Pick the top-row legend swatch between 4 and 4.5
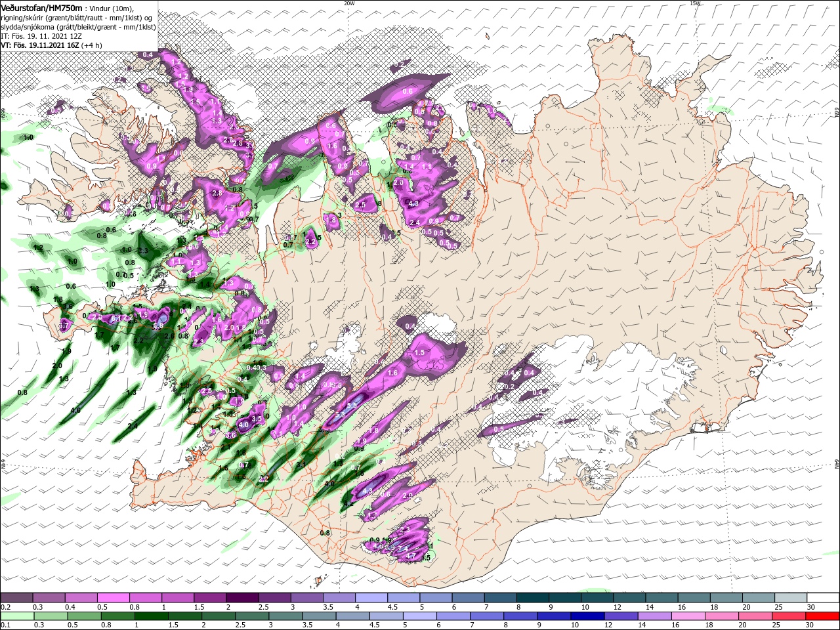 point(371,598)
